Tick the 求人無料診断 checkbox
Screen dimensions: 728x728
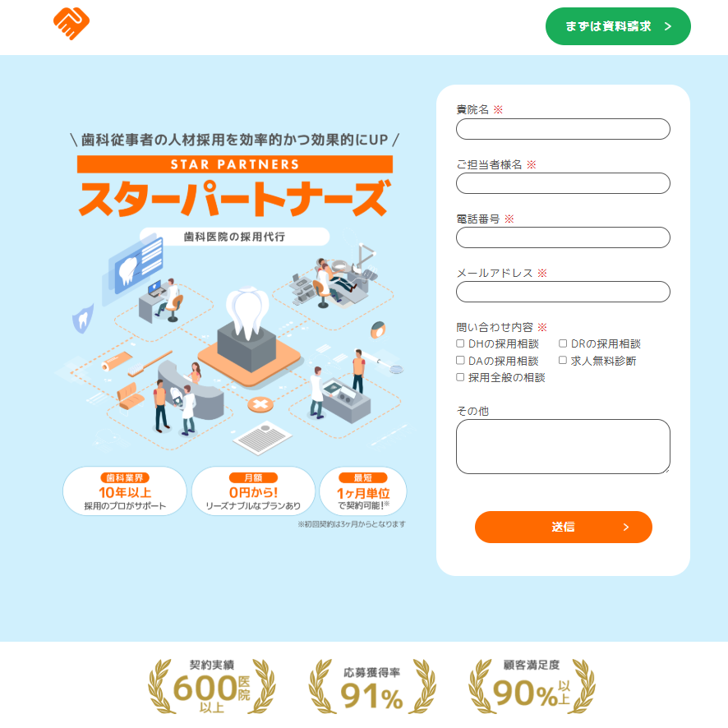click(x=563, y=360)
